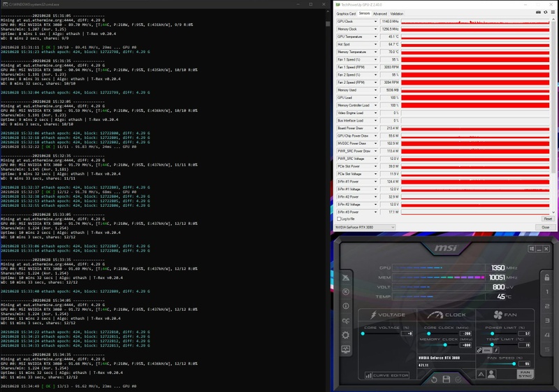Launch the OC scanner icon in Afterburner
Image resolution: width=559 pixels, height=392 pixels.
(x=345, y=321)
